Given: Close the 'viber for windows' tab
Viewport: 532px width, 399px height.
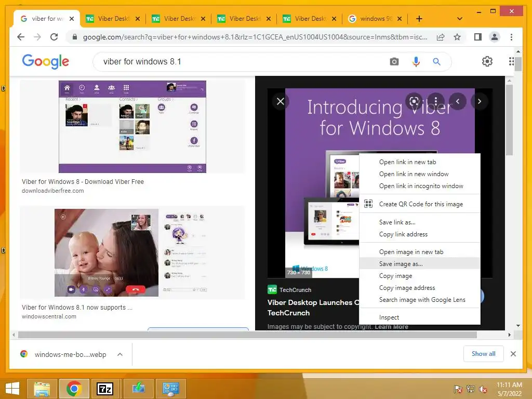Looking at the screenshot, I should (72, 19).
